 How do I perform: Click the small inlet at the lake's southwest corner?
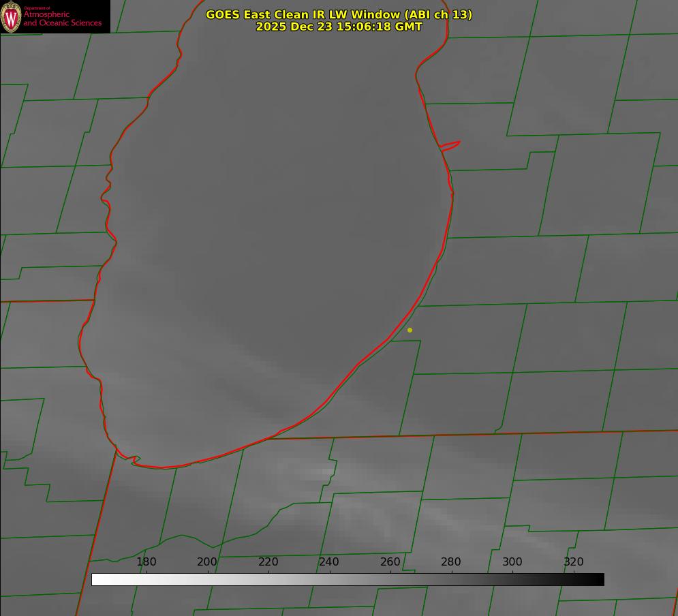135,461
